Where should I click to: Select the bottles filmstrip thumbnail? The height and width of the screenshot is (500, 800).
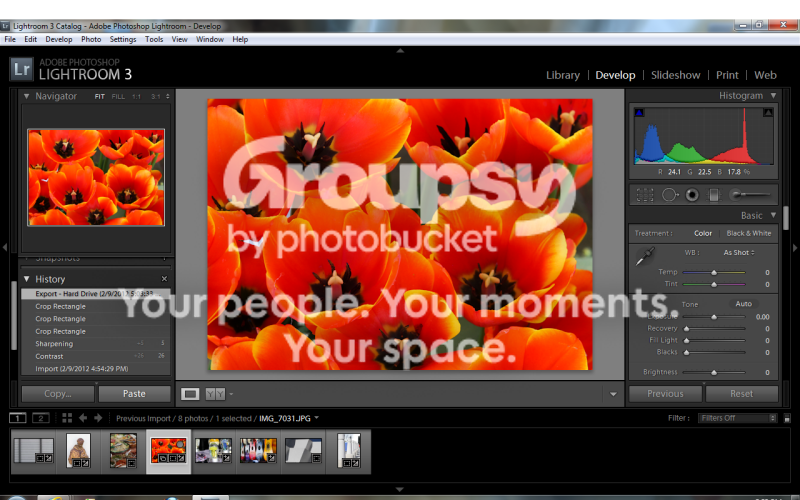pos(258,451)
